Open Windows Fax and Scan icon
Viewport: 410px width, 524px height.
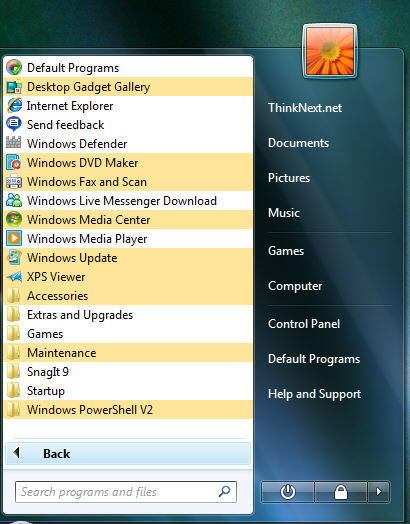14,182
